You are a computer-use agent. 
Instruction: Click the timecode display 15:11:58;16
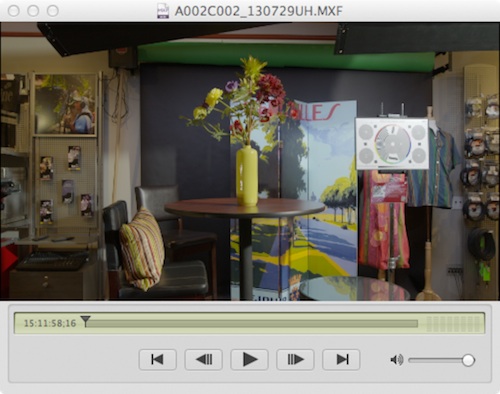click(x=50, y=323)
